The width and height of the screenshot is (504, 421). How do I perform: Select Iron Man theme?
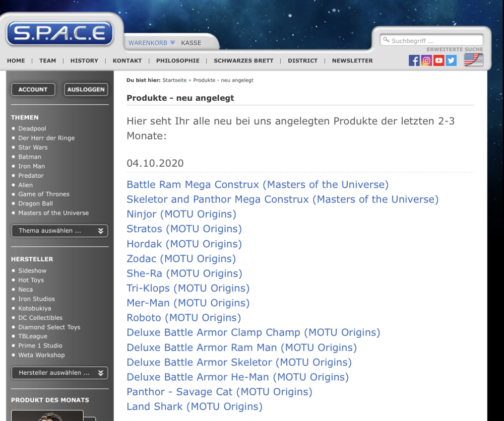(x=31, y=166)
